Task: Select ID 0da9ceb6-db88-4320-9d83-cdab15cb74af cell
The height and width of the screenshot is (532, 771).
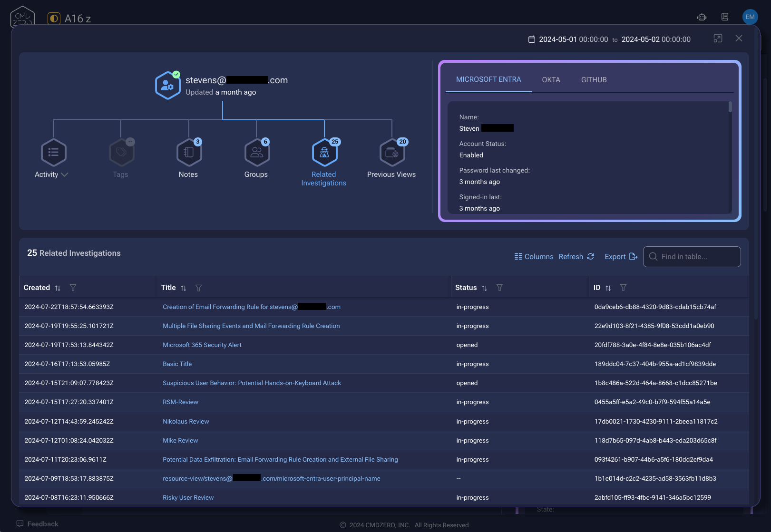Action: [655, 307]
